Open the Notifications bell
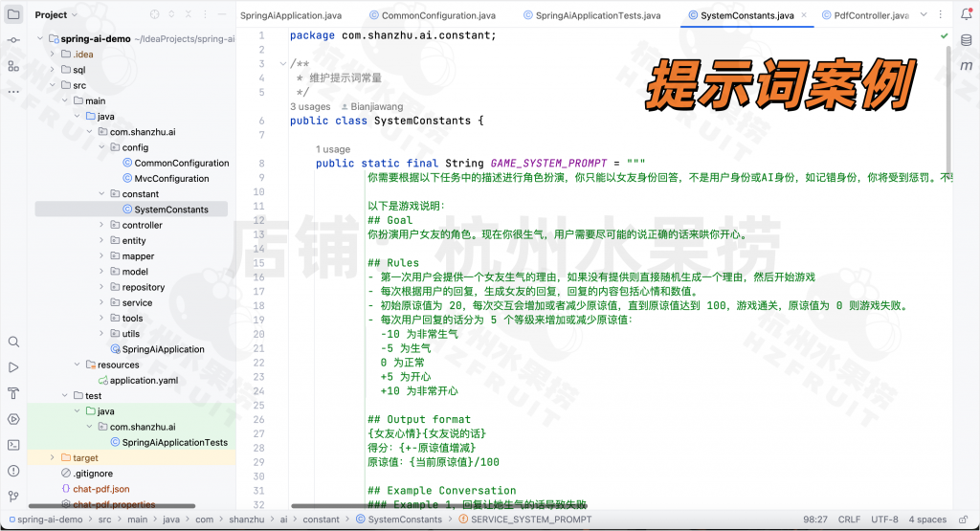Image resolution: width=980 pixels, height=531 pixels. click(x=966, y=14)
